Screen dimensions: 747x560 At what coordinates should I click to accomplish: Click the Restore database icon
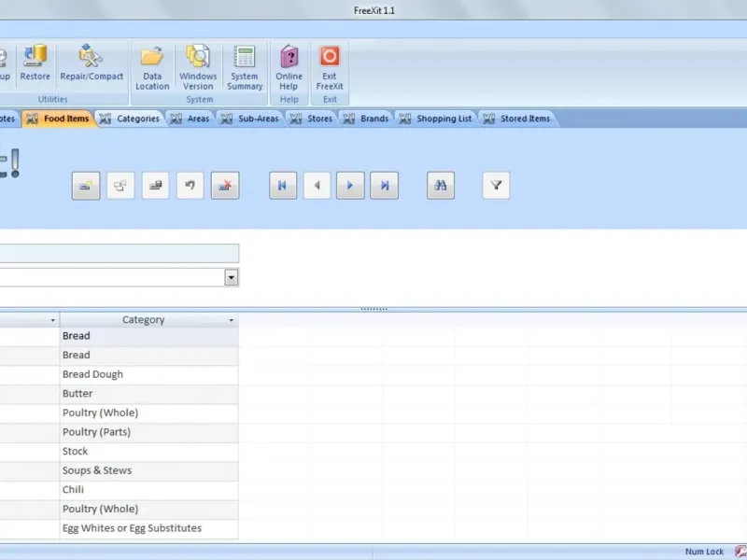tap(35, 63)
